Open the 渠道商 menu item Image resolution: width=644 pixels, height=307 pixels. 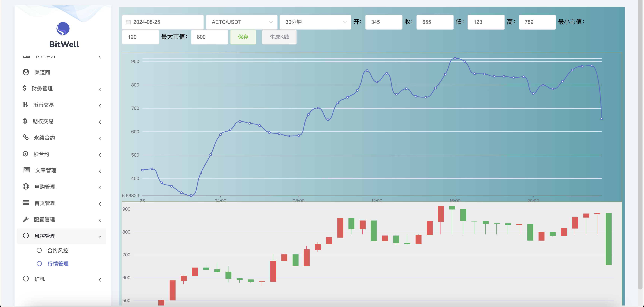61,72
